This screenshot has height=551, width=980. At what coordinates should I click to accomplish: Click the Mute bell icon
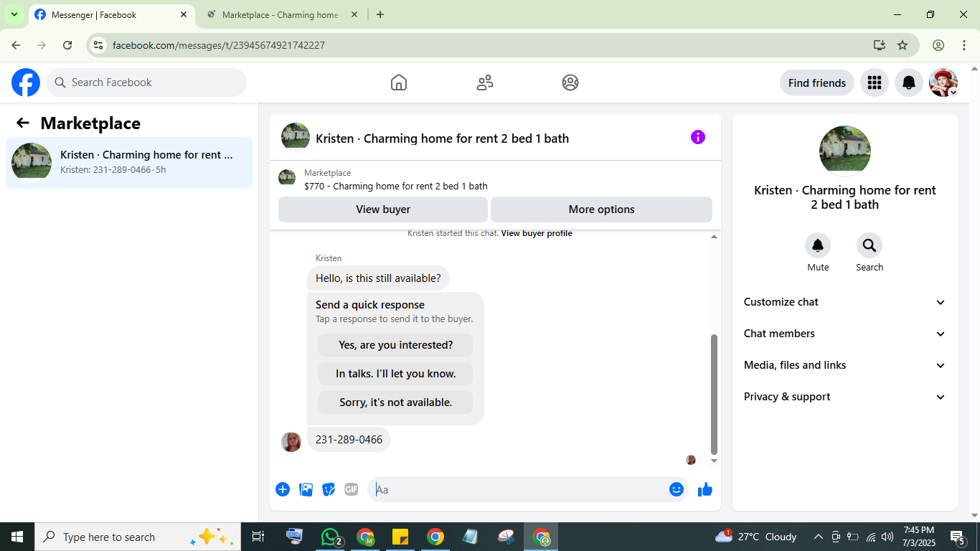(x=818, y=246)
